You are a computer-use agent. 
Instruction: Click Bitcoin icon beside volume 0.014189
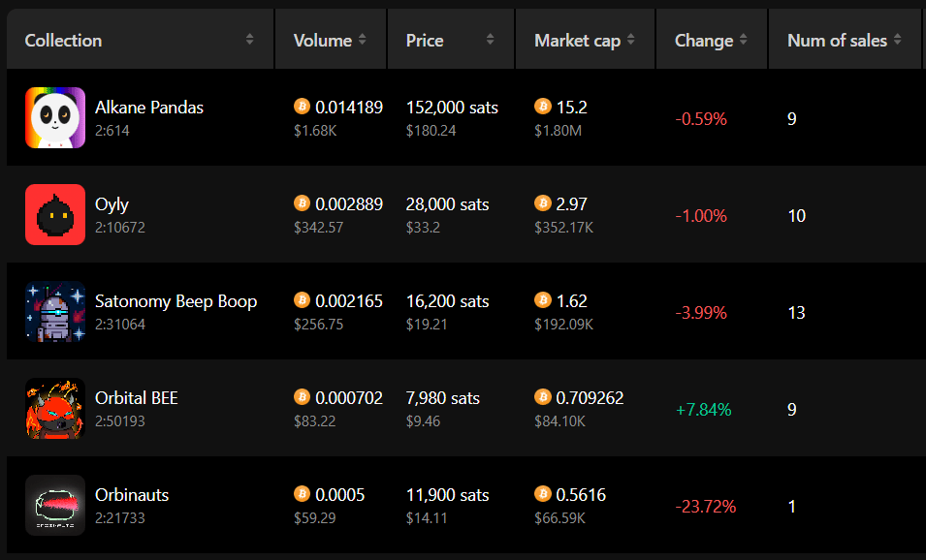pyautogui.click(x=302, y=107)
